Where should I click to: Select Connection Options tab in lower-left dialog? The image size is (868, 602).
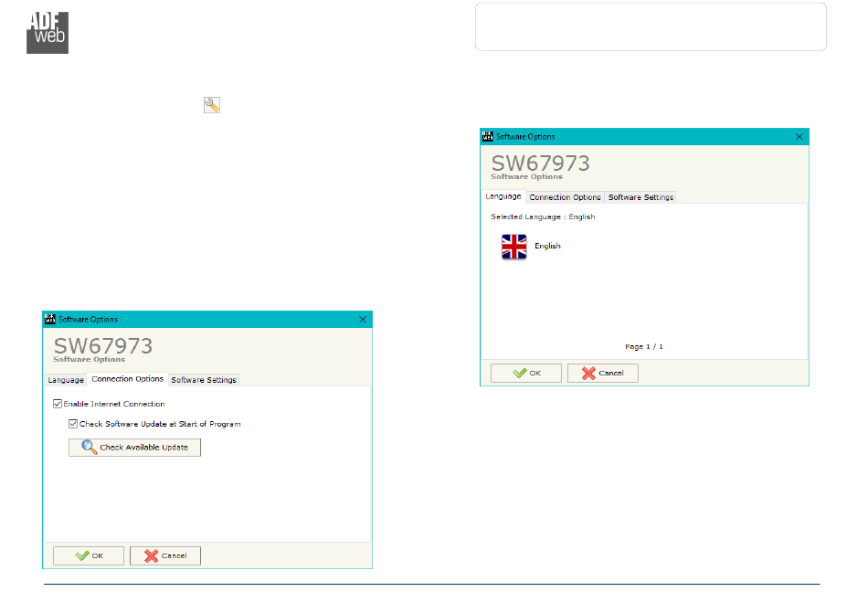[x=128, y=379]
